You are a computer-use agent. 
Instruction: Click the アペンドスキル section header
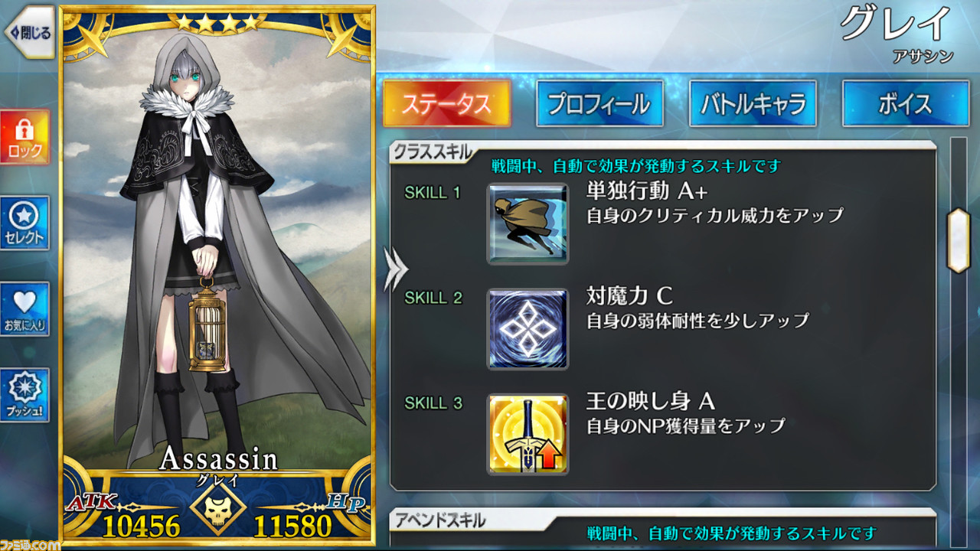click(439, 521)
